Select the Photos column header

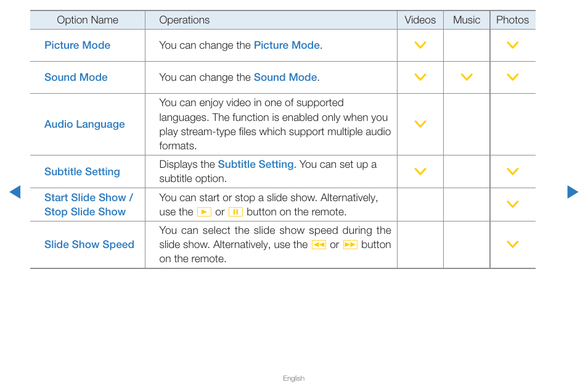[513, 20]
